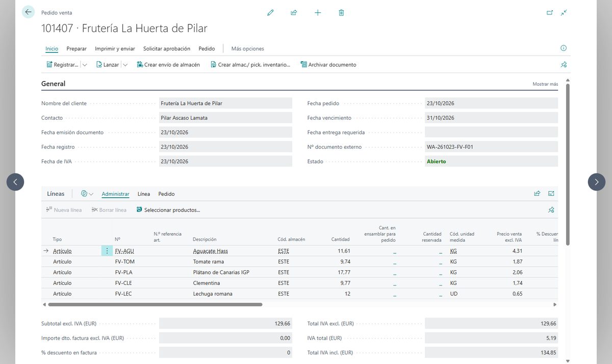Click Seleccionar productos in the lines toolbar
The image size is (612, 364).
tap(168, 210)
